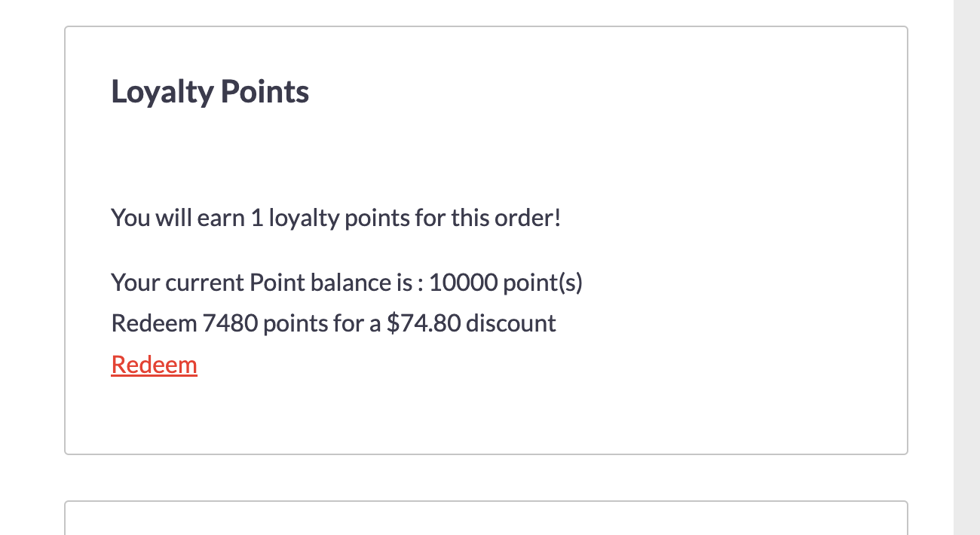Click the $74.80 discount amount
This screenshot has height=535, width=980.
423,323
